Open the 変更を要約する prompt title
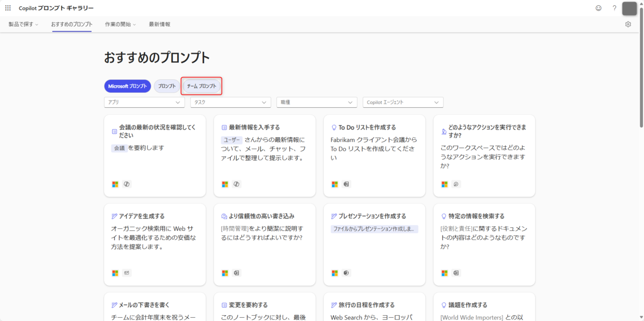The width and height of the screenshot is (644, 321). click(248, 305)
